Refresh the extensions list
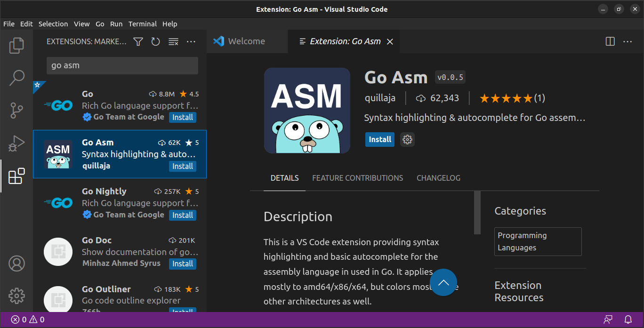 tap(156, 42)
